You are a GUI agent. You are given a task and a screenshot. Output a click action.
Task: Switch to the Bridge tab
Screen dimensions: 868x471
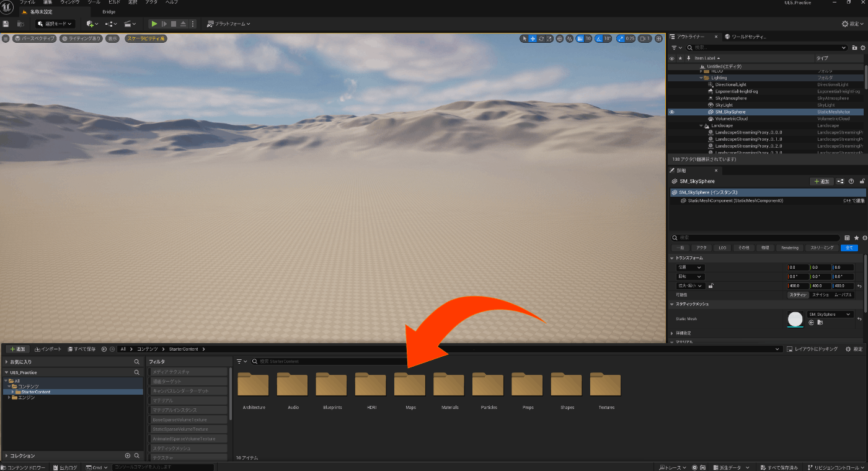click(109, 12)
